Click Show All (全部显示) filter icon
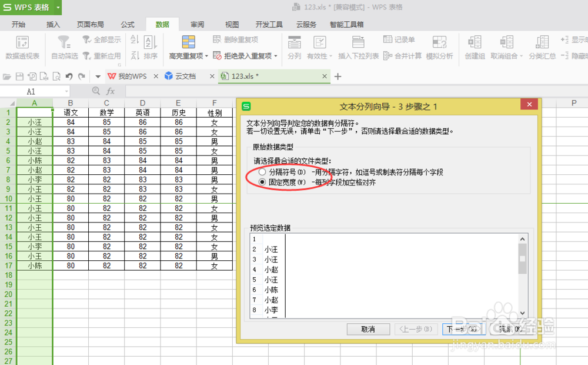Viewport: 588px width, 365px height. pos(86,39)
